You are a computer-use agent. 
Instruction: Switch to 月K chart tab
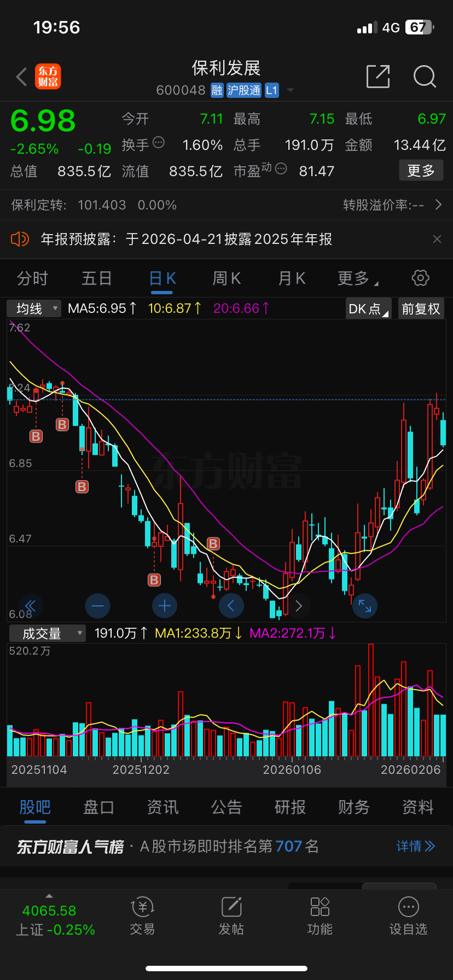(292, 278)
